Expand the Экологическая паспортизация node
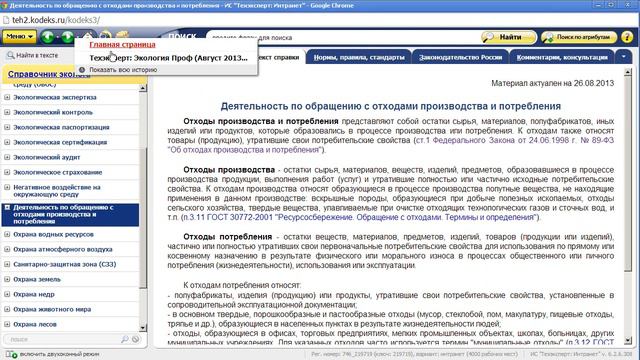 (7, 127)
